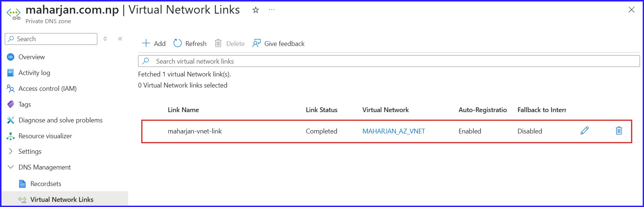
Task: Refresh the virtual network links list
Action: [x=190, y=43]
